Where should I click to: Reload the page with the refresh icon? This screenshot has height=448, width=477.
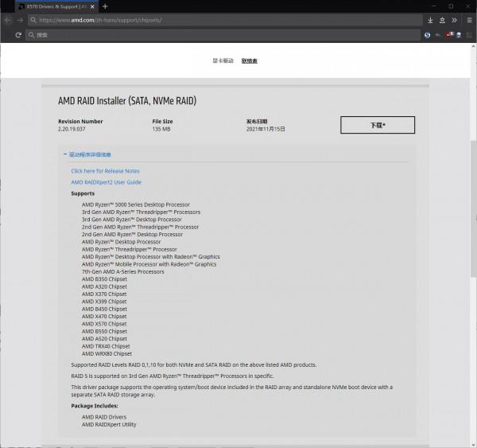point(18,35)
